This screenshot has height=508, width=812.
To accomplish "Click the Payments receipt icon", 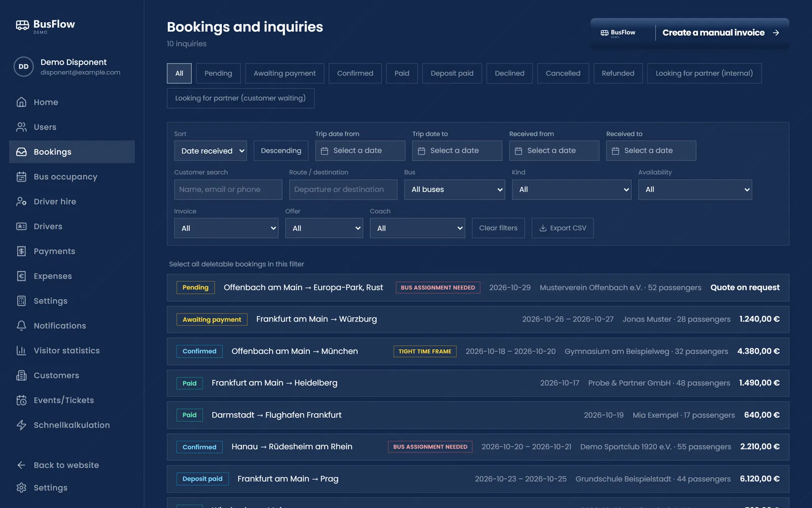I will pyautogui.click(x=21, y=251).
